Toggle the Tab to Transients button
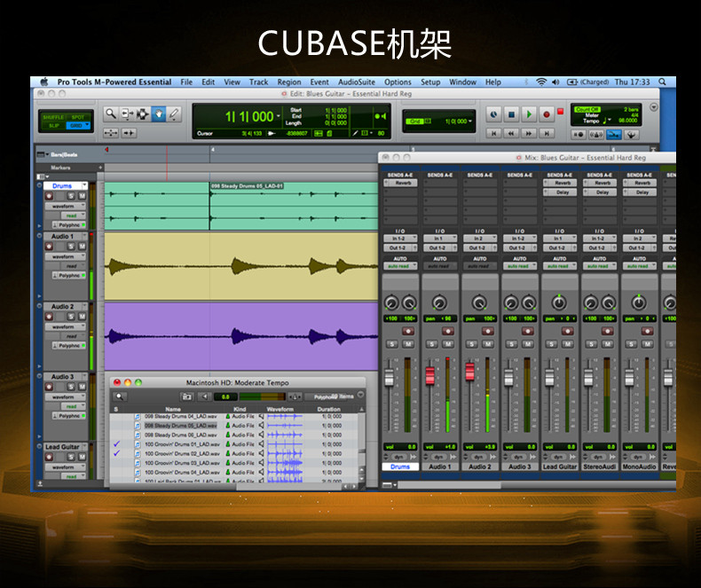701x588 pixels. pos(129,133)
